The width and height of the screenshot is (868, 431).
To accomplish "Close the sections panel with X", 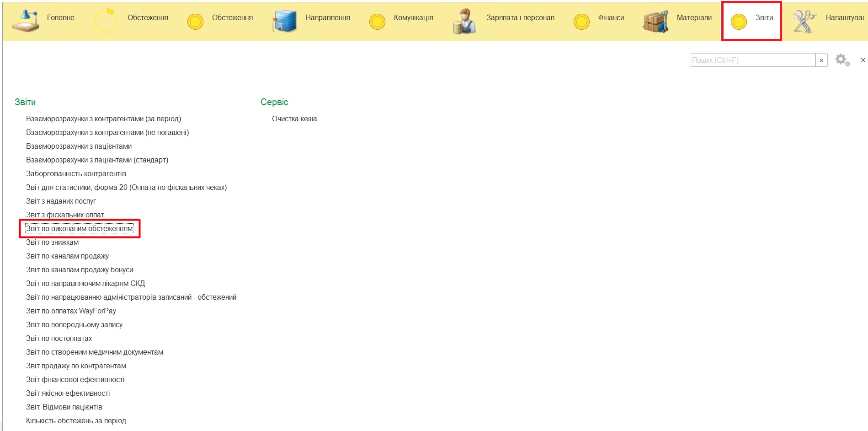I will pyautogui.click(x=863, y=60).
